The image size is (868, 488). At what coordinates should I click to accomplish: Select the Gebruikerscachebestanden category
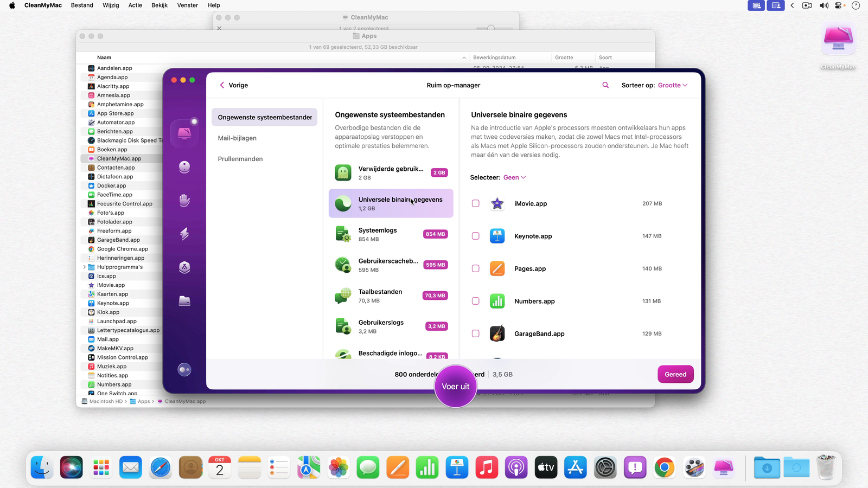click(391, 265)
